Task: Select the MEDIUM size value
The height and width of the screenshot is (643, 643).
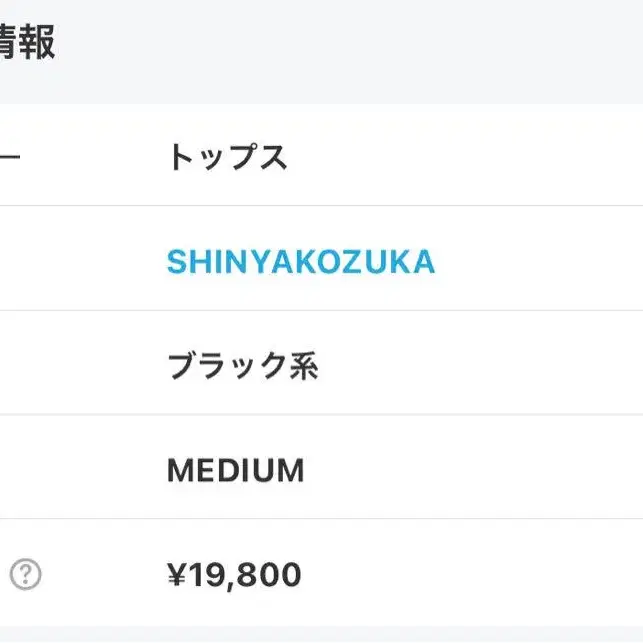Action: (236, 470)
